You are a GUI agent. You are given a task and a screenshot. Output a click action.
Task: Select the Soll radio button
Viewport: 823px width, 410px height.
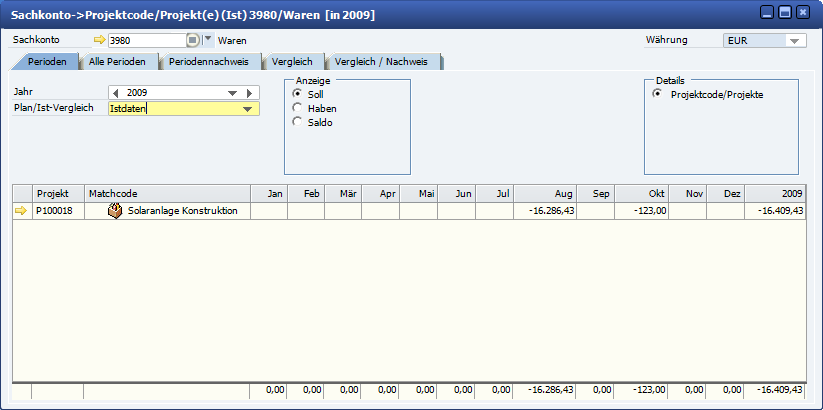pyautogui.click(x=297, y=93)
